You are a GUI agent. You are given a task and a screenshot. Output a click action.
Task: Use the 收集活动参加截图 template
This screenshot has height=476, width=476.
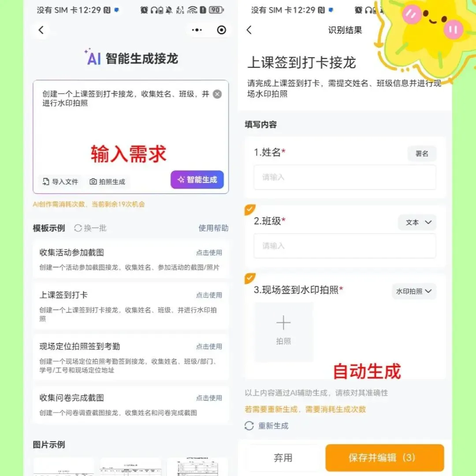tap(209, 253)
